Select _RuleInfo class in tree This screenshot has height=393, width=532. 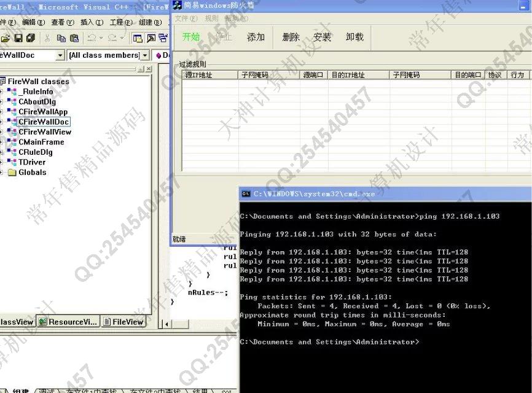coord(36,91)
